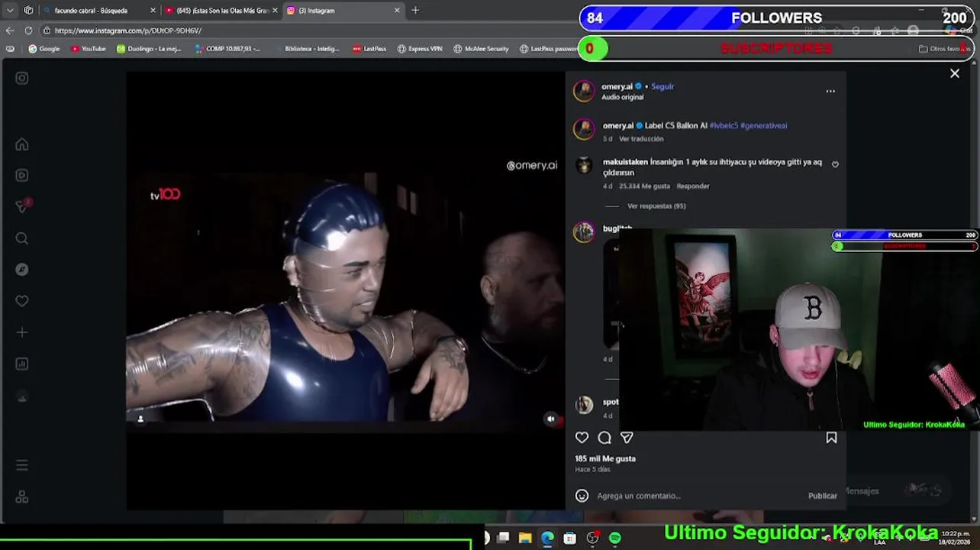Go to Instagram Home feed icon
Screen dimensions: 980x550
(22, 144)
